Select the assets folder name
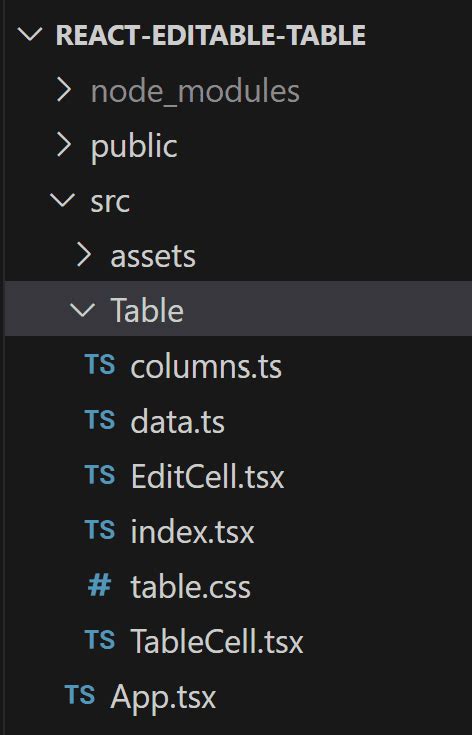 click(153, 257)
